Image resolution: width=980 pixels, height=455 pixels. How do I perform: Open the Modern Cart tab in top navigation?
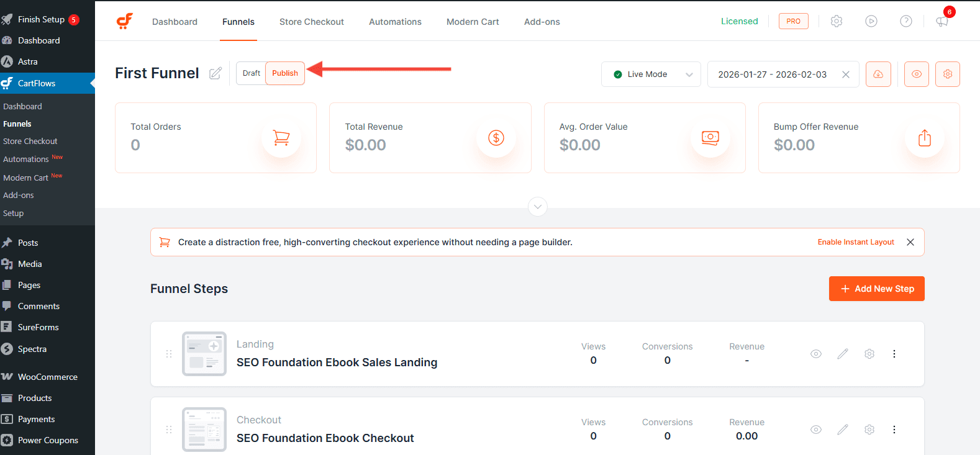pos(473,22)
